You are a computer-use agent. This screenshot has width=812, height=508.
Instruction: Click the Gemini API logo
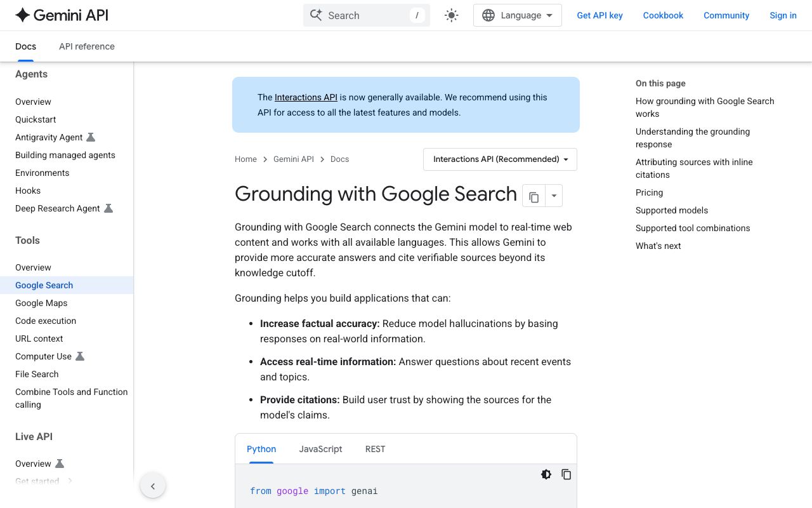pos(62,15)
